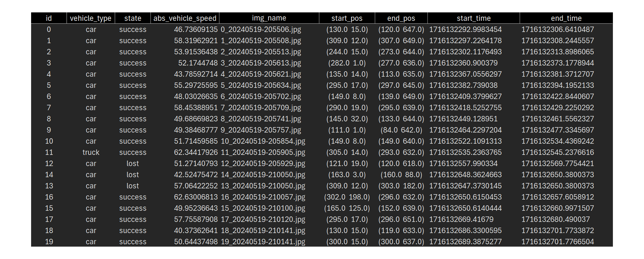Click end_pos cell (84.0 642.0)
Screen dimensions: 644x259
401,130
